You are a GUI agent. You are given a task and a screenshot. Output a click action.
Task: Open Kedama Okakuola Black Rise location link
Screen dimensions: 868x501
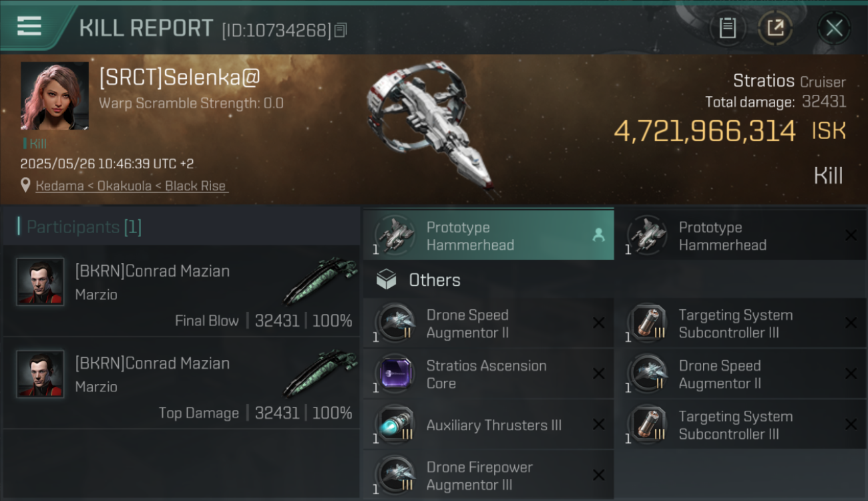click(131, 186)
